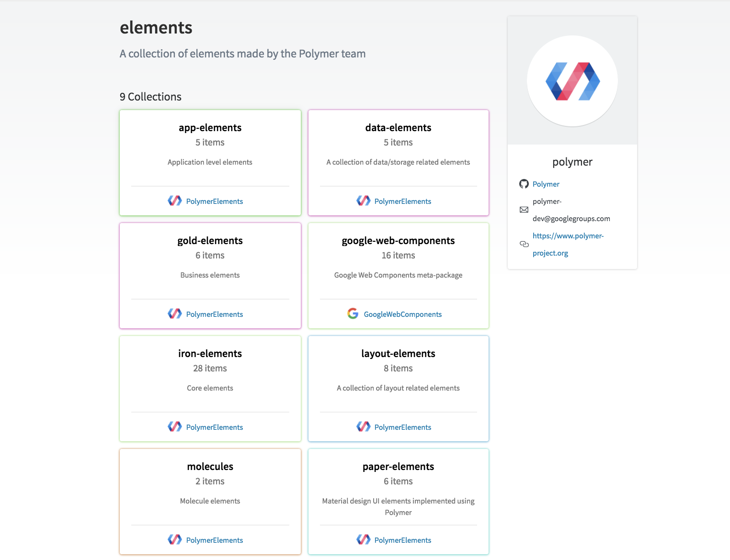This screenshot has width=730, height=560.
Task: Click the '2 items' count text
Action: tap(210, 482)
